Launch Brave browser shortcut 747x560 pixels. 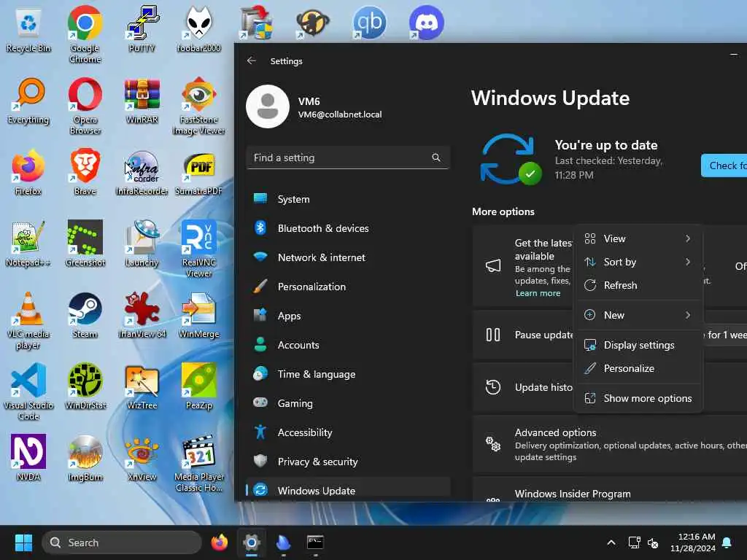[85, 172]
